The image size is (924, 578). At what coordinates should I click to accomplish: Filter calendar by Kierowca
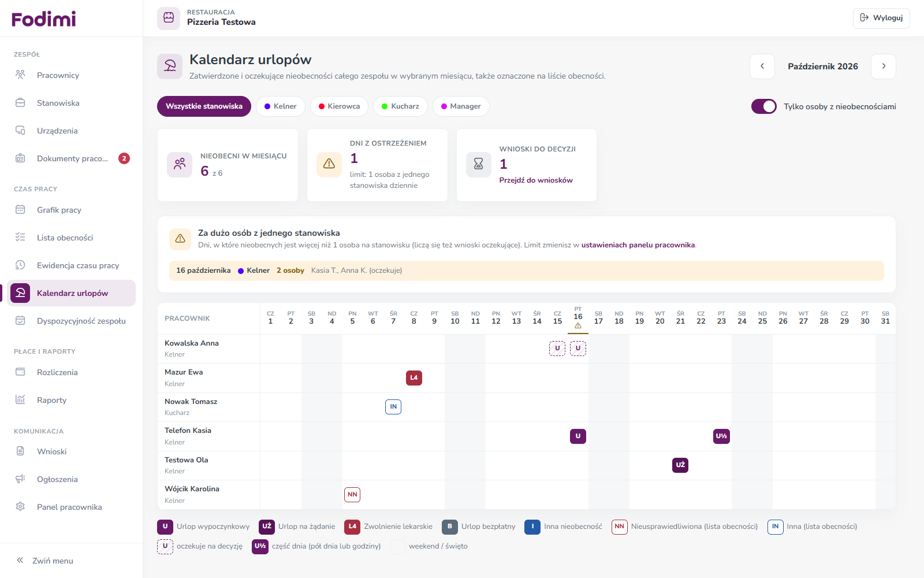point(339,106)
